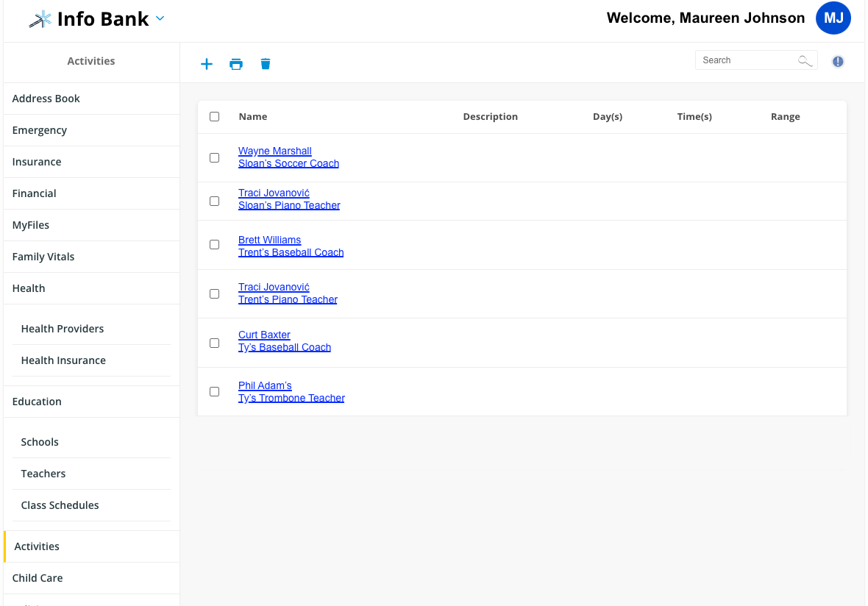The image size is (868, 606).
Task: Click the Activities heading above the sidebar
Action: pos(91,61)
